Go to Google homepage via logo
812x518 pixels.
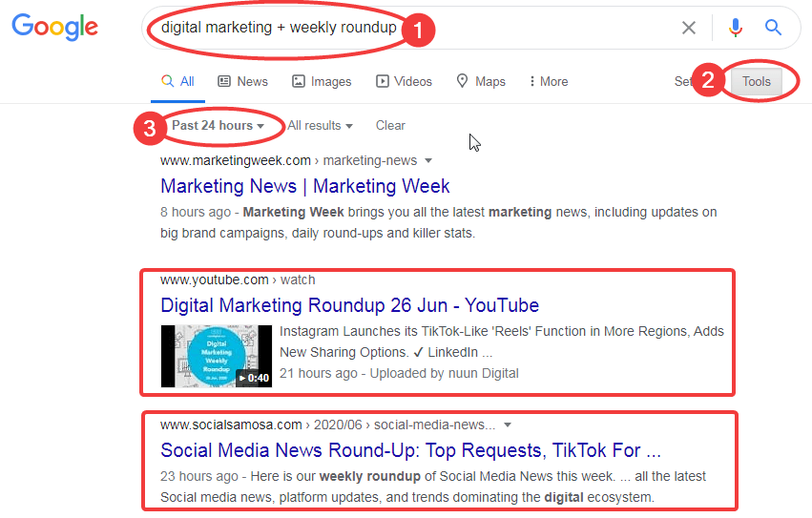[55, 27]
